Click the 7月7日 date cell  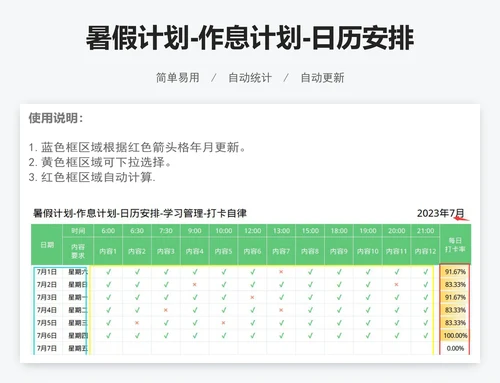click(x=47, y=348)
